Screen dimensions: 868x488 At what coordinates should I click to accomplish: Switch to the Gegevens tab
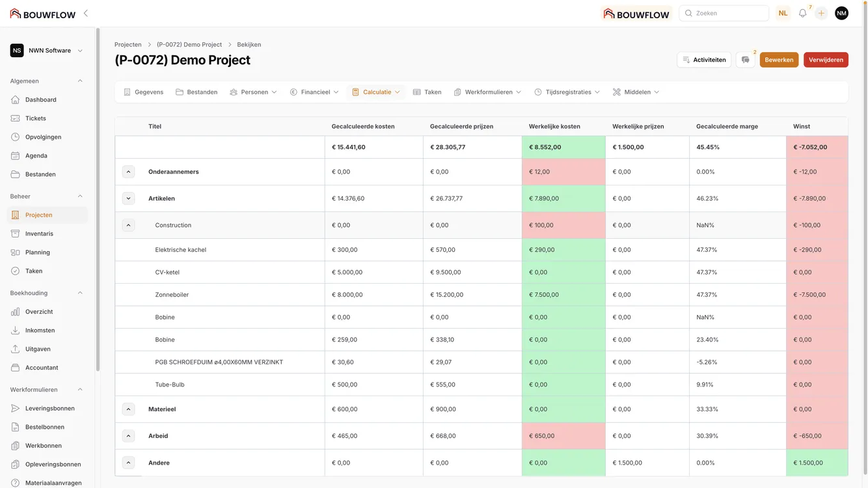click(x=143, y=92)
